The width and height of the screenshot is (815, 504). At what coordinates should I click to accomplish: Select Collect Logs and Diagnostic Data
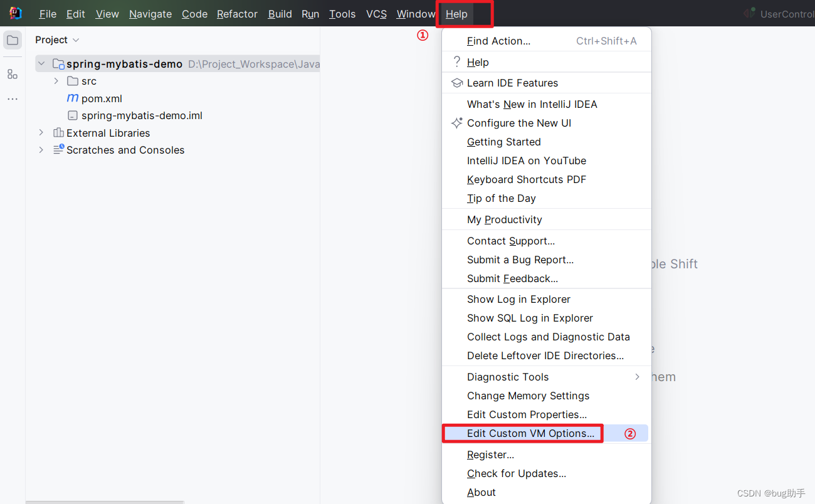(x=547, y=337)
